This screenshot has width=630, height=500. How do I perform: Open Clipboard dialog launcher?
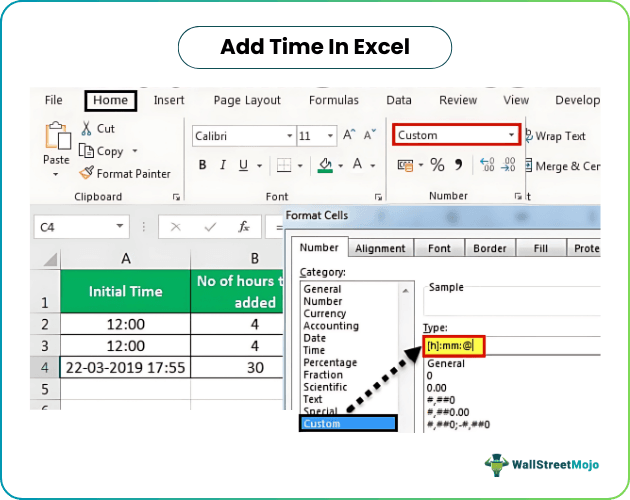tap(176, 197)
